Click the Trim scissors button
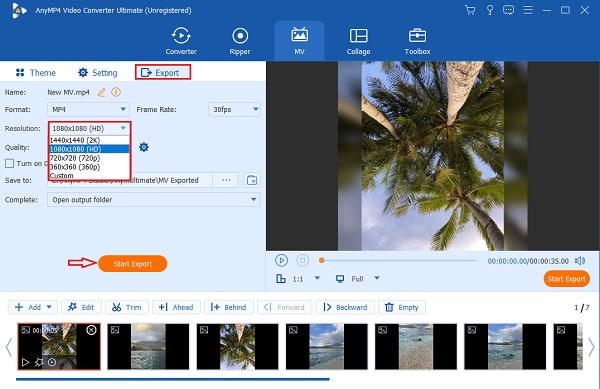This screenshot has width=600, height=389. tap(127, 307)
